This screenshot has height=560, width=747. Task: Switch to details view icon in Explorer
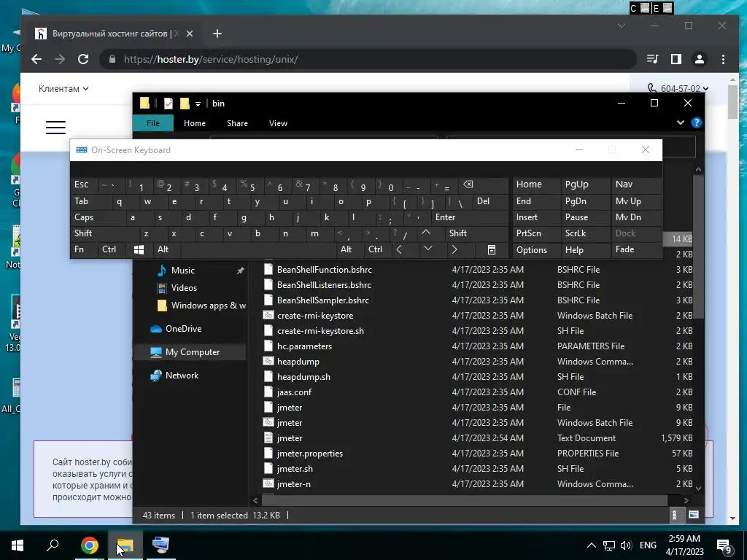[x=675, y=515]
